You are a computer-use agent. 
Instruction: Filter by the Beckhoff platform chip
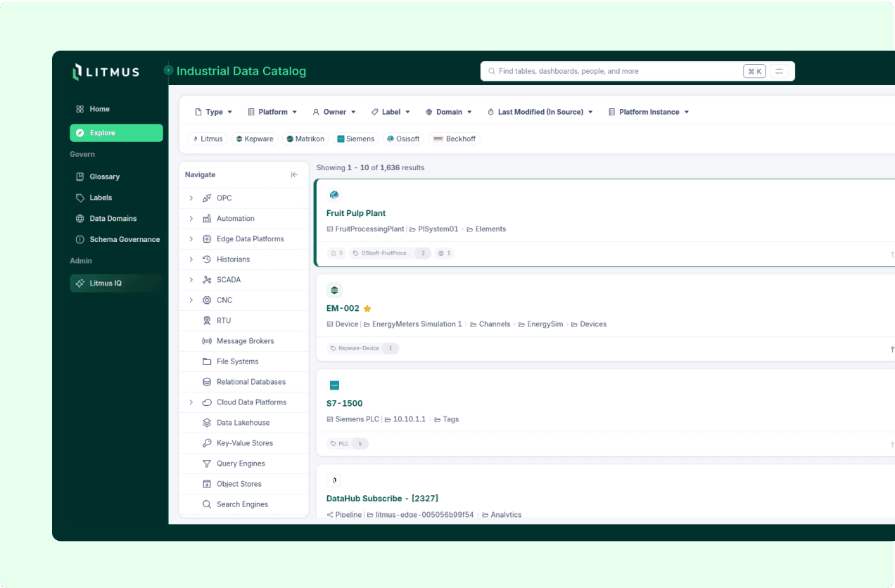455,139
